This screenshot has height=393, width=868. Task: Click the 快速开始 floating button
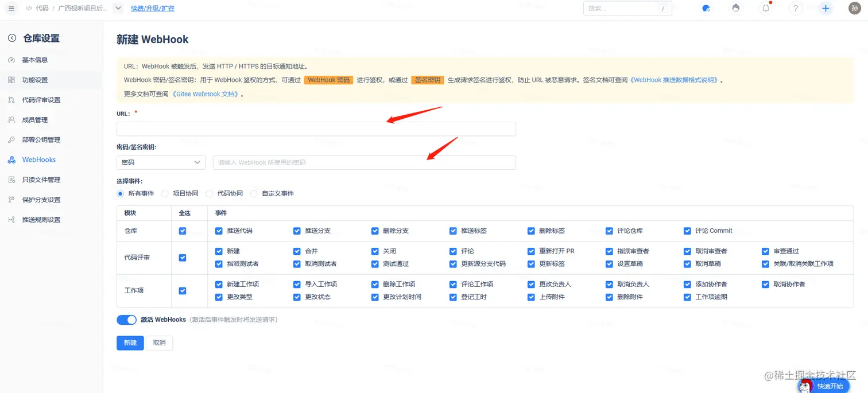(824, 386)
